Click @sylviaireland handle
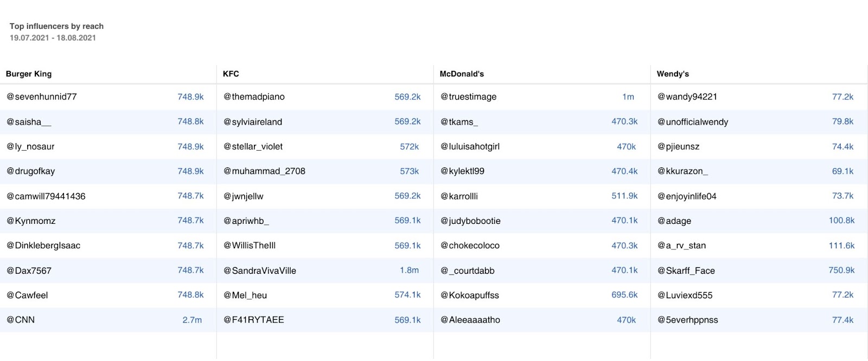This screenshot has height=361, width=868. click(253, 122)
